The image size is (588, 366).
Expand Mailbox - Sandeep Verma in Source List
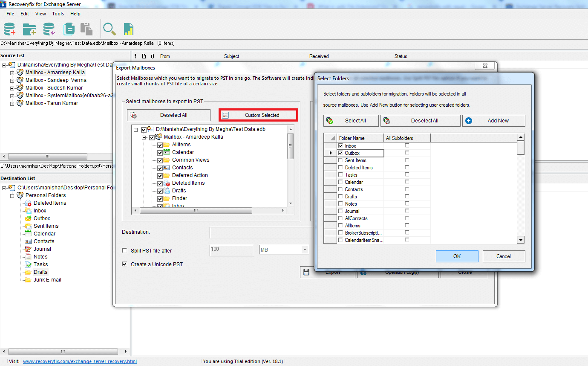(x=12, y=80)
